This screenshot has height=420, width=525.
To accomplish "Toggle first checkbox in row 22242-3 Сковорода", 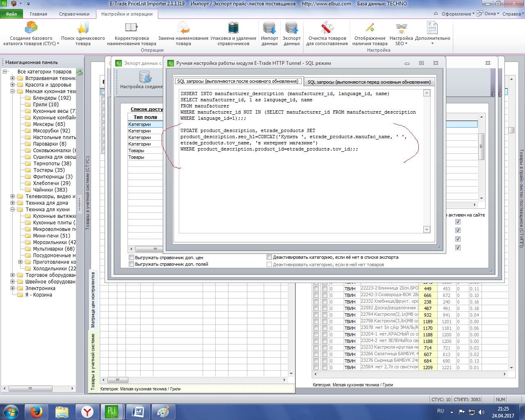I will tap(316, 295).
